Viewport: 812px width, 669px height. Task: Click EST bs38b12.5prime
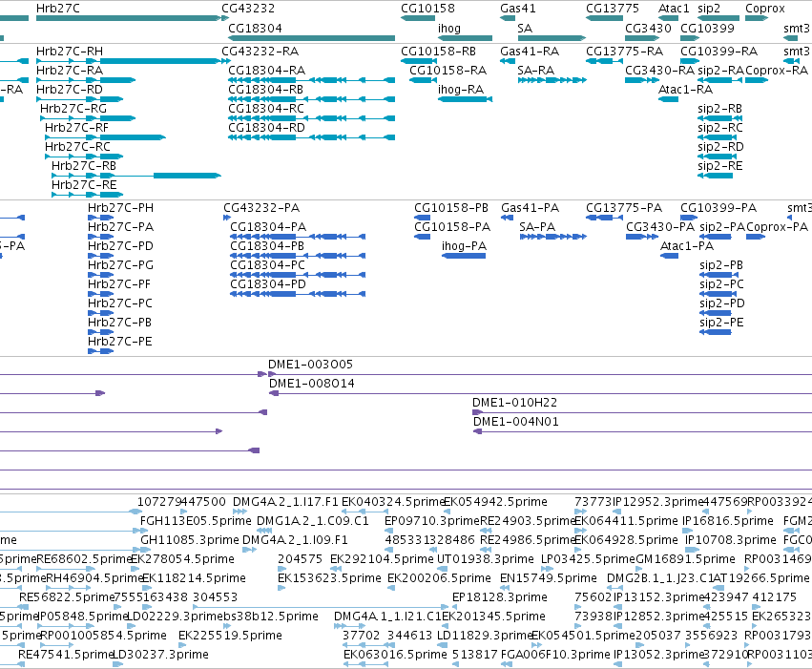(271, 617)
